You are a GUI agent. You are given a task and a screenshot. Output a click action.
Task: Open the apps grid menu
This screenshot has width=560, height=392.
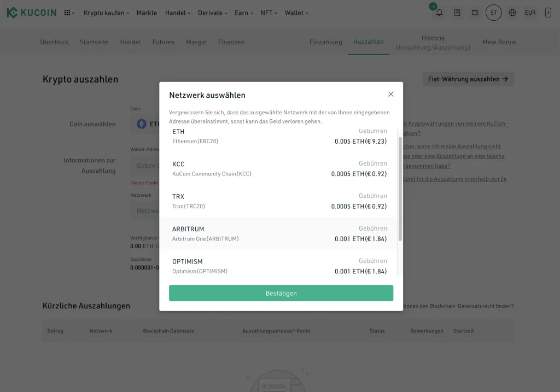(x=69, y=13)
